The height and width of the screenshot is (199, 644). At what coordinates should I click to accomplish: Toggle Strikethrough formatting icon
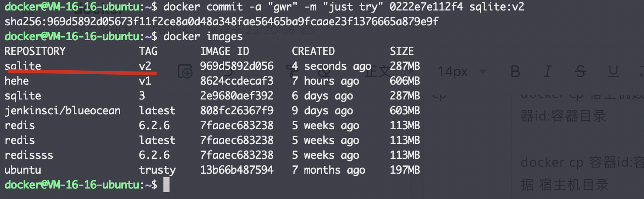coord(580,71)
